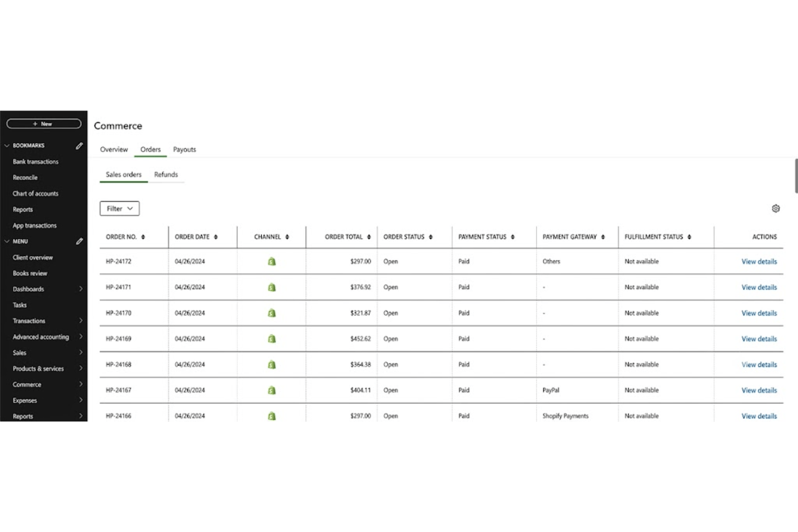
Task: Switch to the Overview tab
Action: tap(114, 150)
